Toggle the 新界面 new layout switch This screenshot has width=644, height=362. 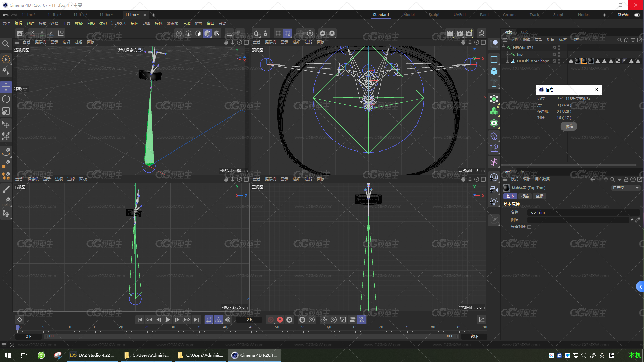(x=637, y=15)
